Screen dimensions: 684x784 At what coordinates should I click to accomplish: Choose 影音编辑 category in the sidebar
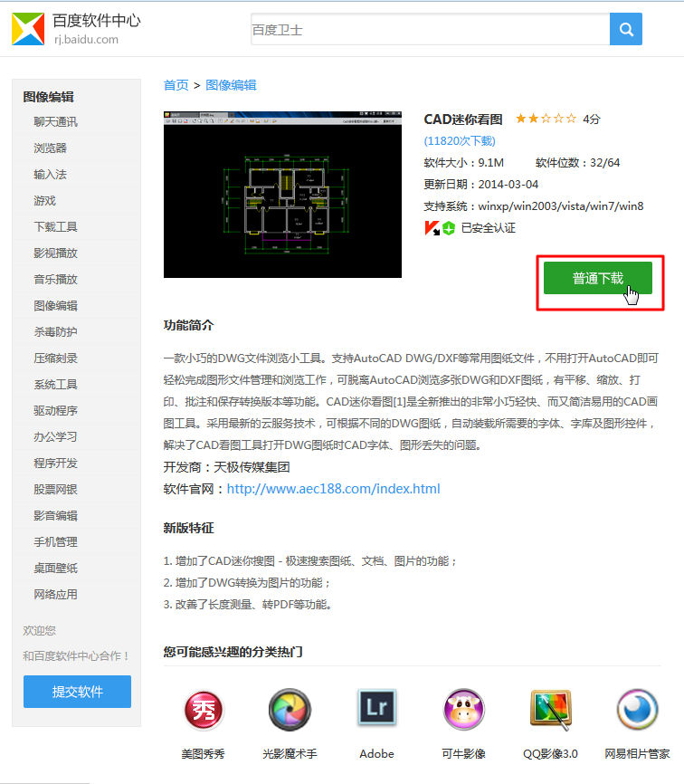pyautogui.click(x=55, y=515)
